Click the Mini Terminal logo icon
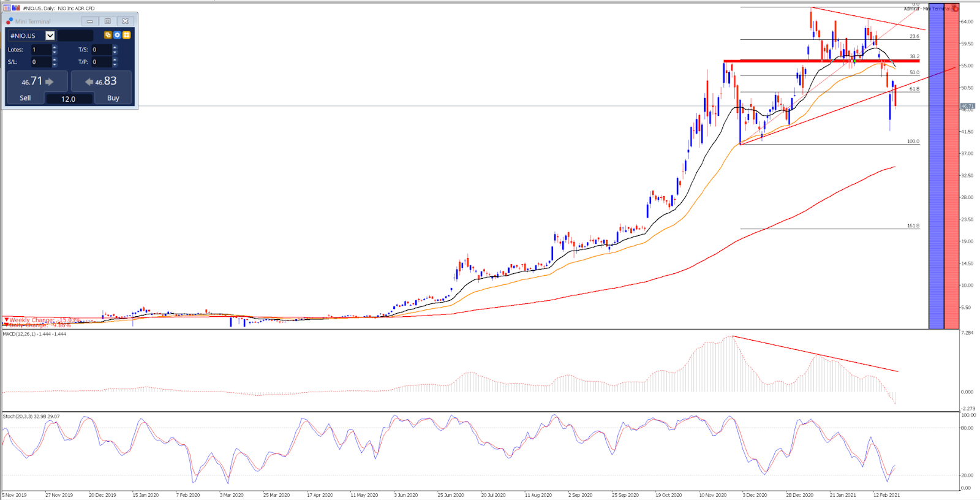This screenshot has width=980, height=500. (x=9, y=21)
